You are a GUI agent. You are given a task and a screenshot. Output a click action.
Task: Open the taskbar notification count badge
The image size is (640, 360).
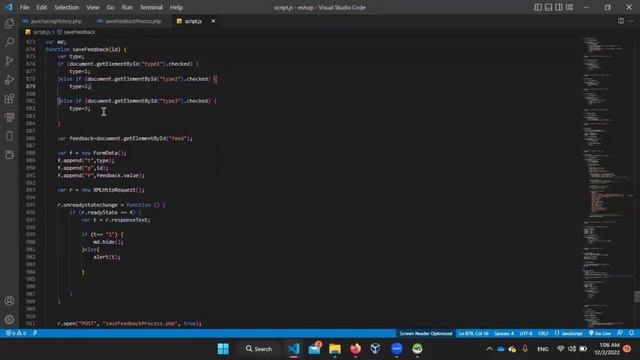point(627,349)
